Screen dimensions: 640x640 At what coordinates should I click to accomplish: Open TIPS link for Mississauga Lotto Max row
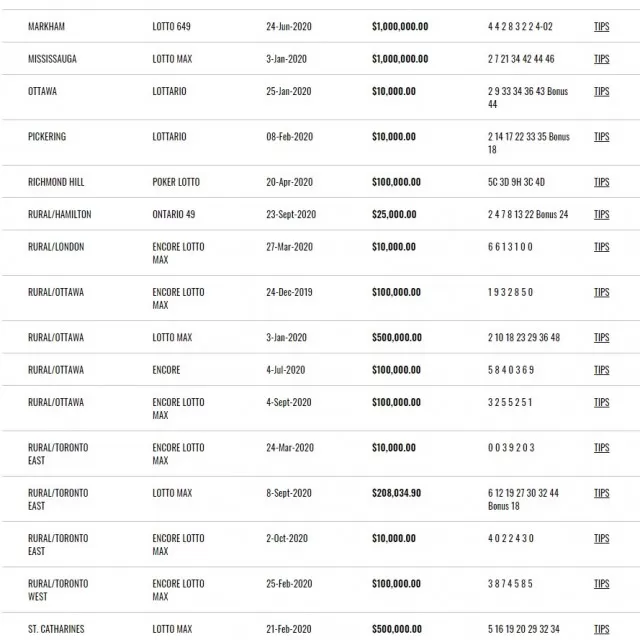pyautogui.click(x=601, y=59)
